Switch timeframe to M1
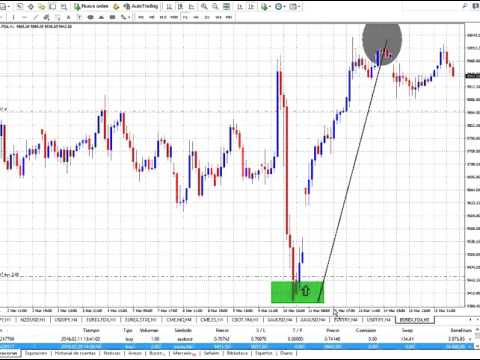 141,17
